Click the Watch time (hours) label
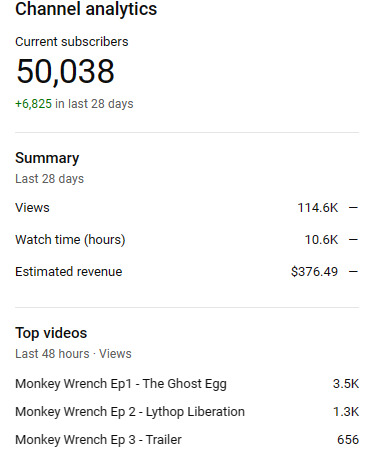The image size is (375, 461). pyautogui.click(x=70, y=240)
